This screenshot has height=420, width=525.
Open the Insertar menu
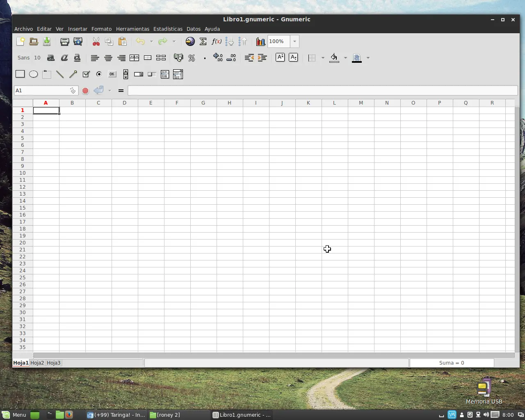point(78,29)
